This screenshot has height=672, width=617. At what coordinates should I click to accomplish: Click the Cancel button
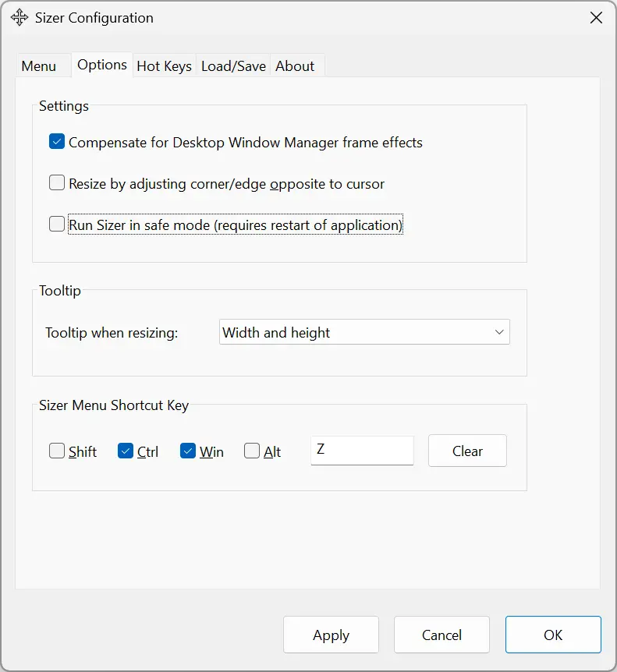pos(441,635)
